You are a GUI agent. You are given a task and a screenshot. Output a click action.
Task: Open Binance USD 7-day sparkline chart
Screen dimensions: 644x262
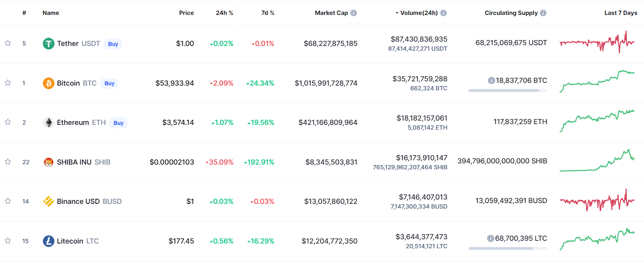point(597,200)
